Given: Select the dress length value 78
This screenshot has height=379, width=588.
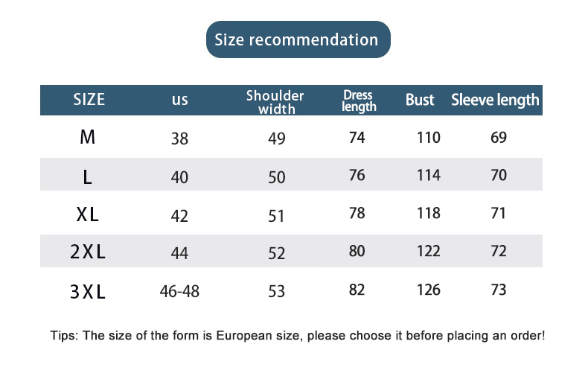Looking at the screenshot, I should (x=357, y=214).
